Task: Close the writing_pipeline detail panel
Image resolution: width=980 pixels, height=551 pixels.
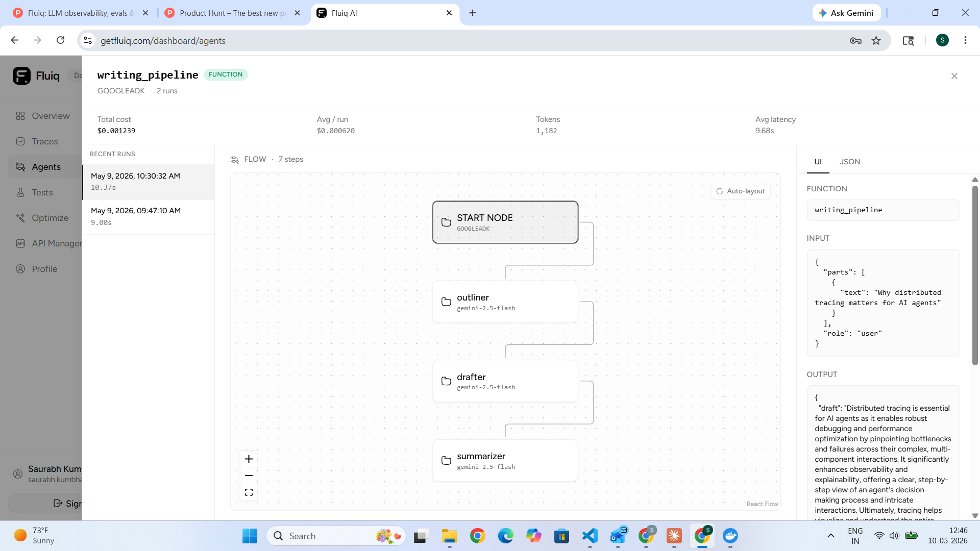Action: (954, 76)
